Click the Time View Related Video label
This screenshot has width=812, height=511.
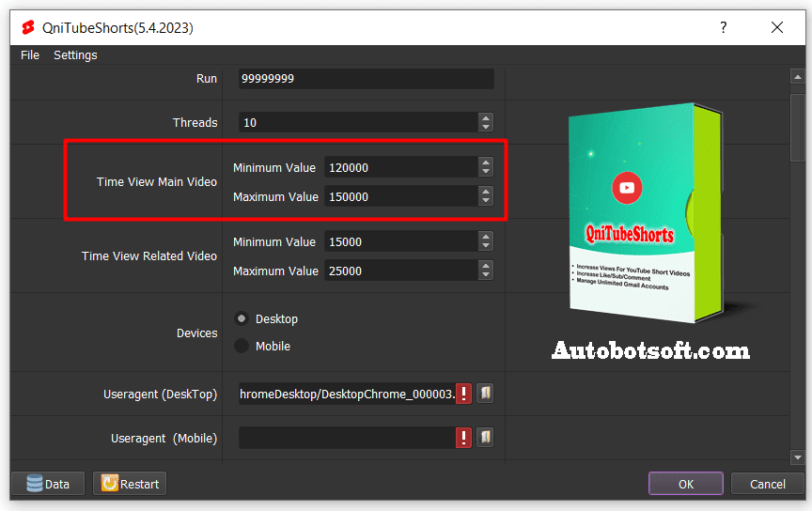(149, 255)
